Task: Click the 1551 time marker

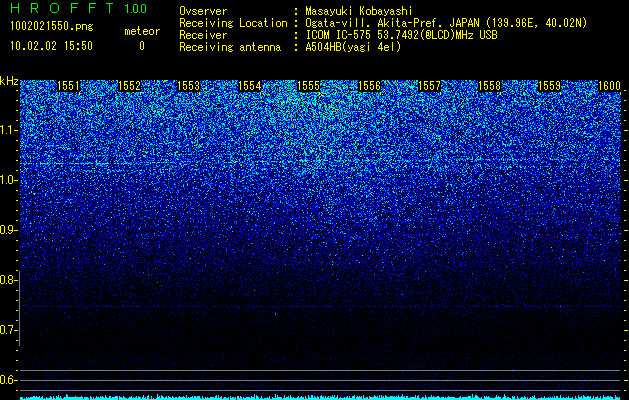Action: click(69, 86)
